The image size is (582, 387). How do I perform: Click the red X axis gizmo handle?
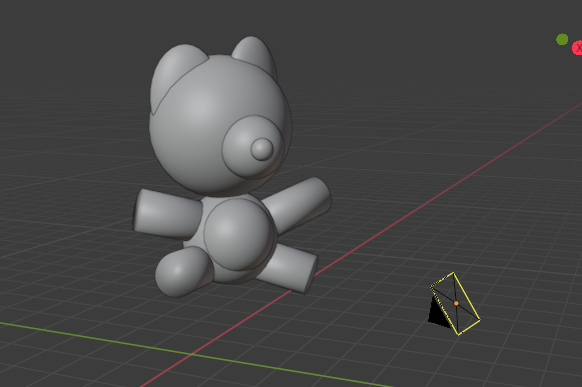[578, 48]
